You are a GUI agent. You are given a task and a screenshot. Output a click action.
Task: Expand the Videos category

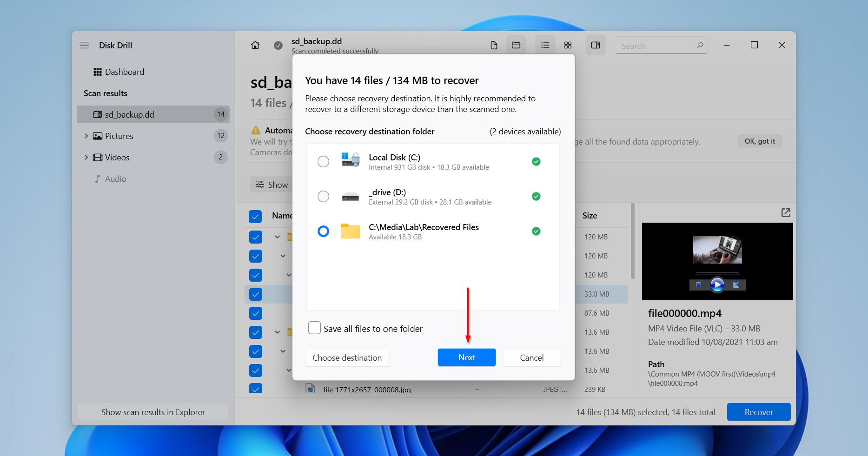[86, 157]
